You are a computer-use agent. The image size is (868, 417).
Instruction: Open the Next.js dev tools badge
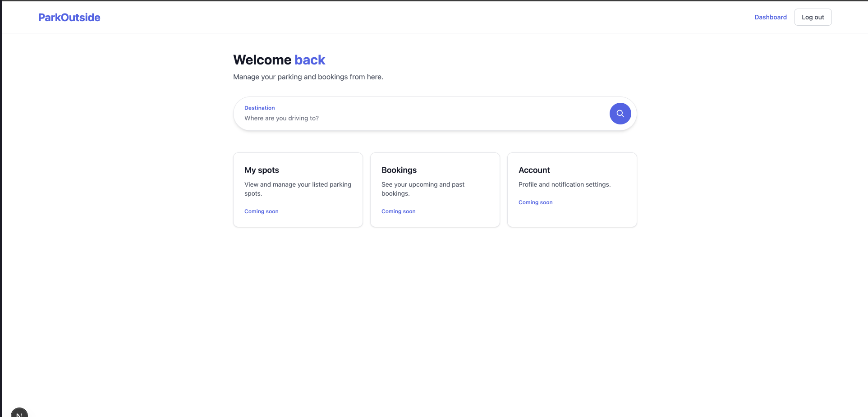[19, 412]
